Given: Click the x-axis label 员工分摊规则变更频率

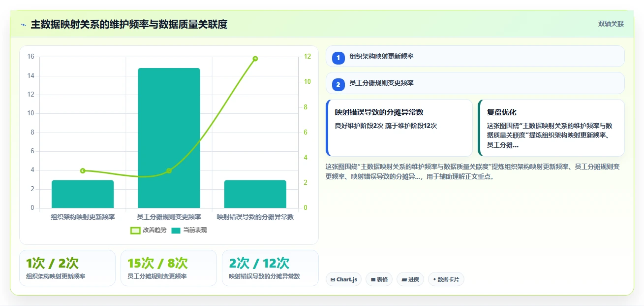Looking at the screenshot, I should pyautogui.click(x=169, y=217).
